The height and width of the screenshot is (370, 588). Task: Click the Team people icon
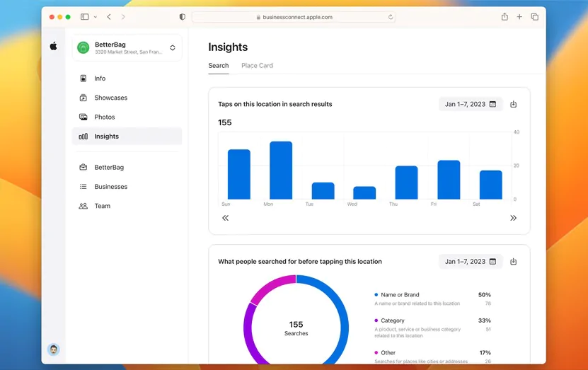[x=83, y=206]
